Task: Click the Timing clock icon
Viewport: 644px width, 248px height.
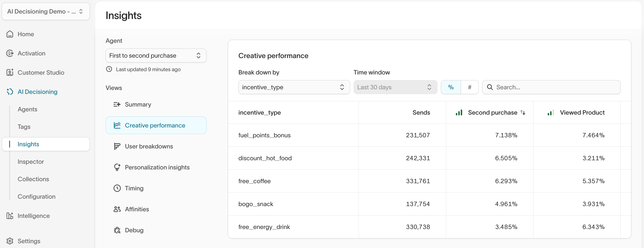Action: pos(117,188)
